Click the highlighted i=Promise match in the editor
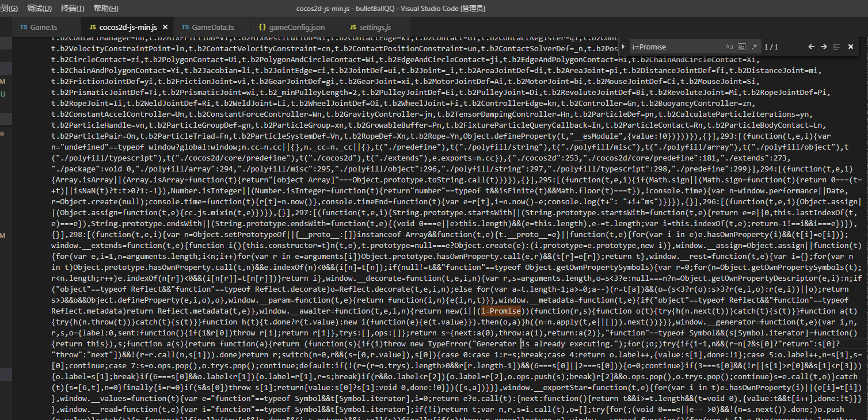 [500, 310]
